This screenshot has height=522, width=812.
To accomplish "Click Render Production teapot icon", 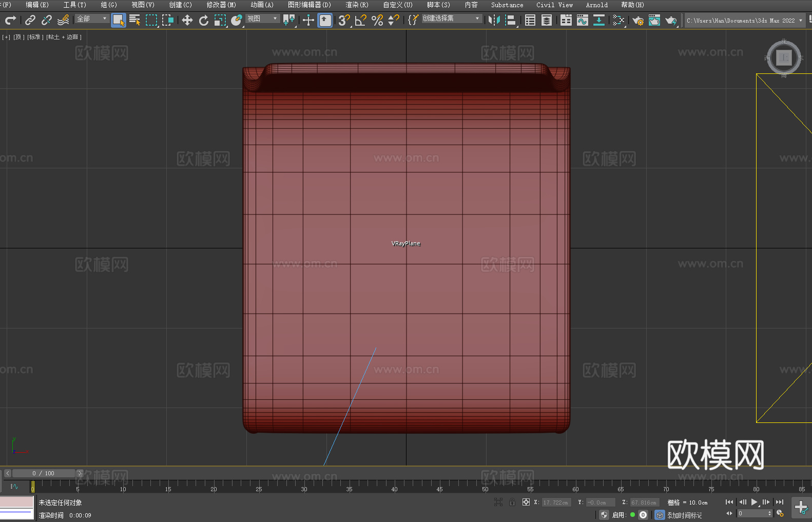I will click(671, 20).
